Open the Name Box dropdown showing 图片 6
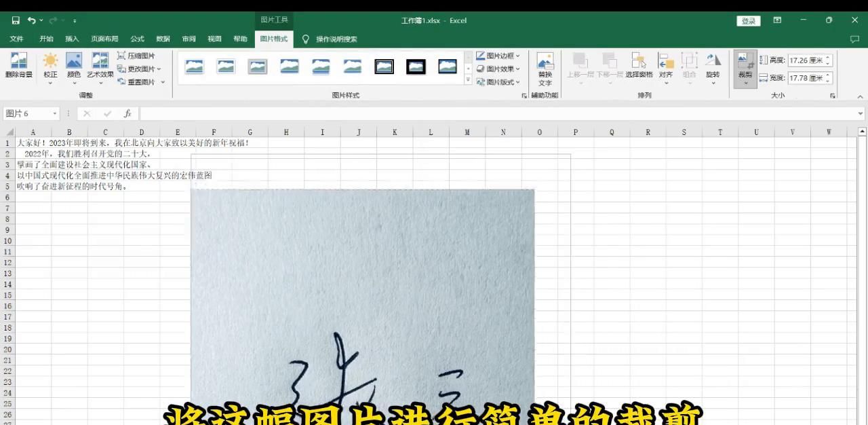The image size is (868, 425). (54, 113)
